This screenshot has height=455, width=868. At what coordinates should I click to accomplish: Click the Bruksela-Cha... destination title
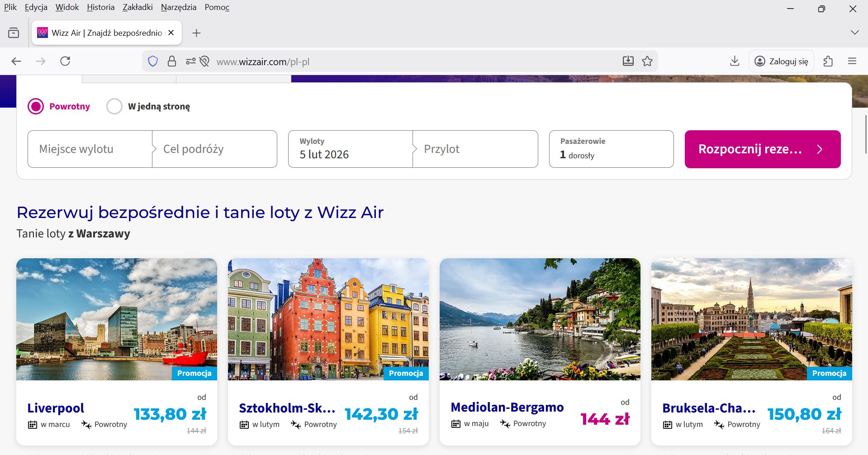point(709,408)
